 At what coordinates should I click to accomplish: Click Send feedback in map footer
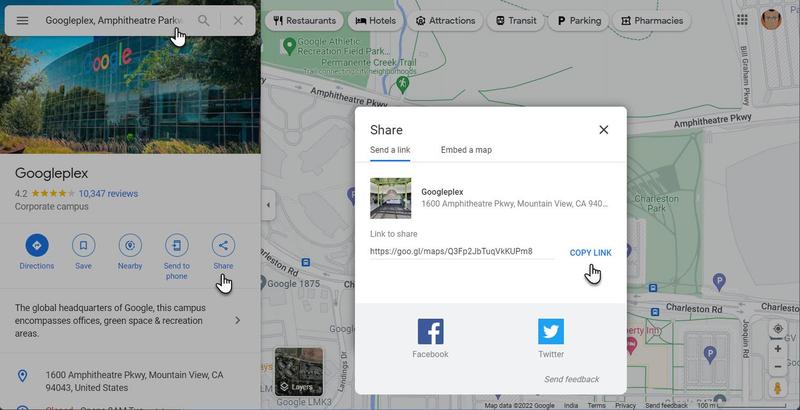[x=666, y=405]
